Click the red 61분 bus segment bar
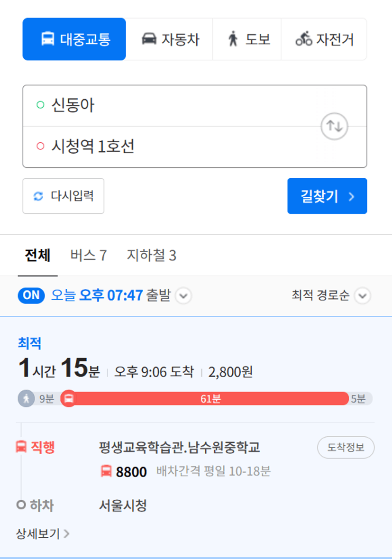This screenshot has height=560, width=392. point(210,398)
